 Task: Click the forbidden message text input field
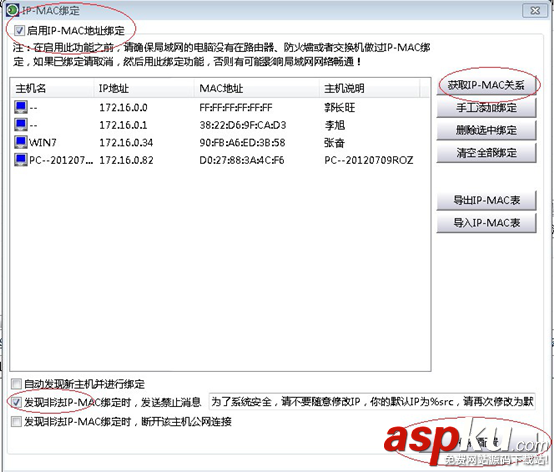(x=372, y=402)
